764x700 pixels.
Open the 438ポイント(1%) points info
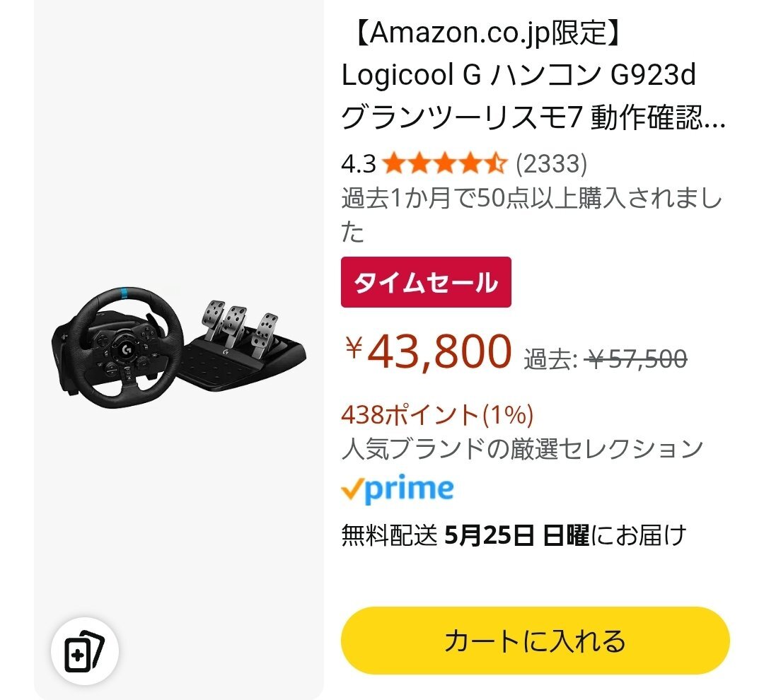pos(437,414)
